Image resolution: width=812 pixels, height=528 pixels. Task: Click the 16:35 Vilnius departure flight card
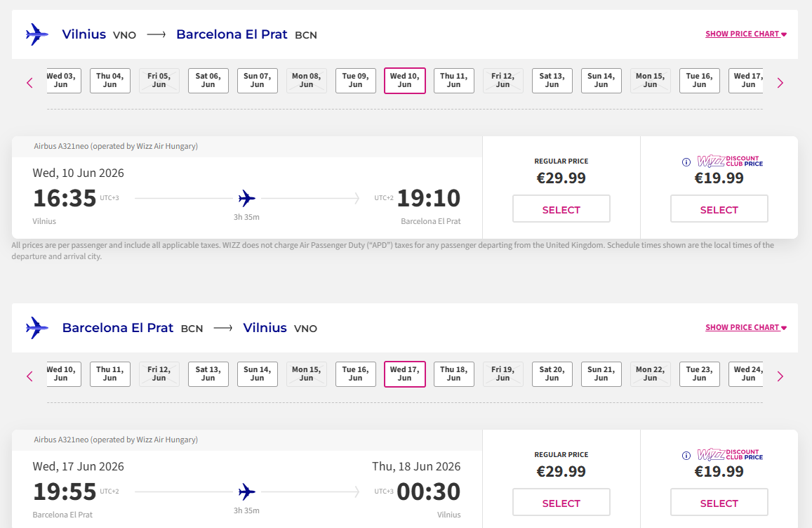tap(246, 197)
